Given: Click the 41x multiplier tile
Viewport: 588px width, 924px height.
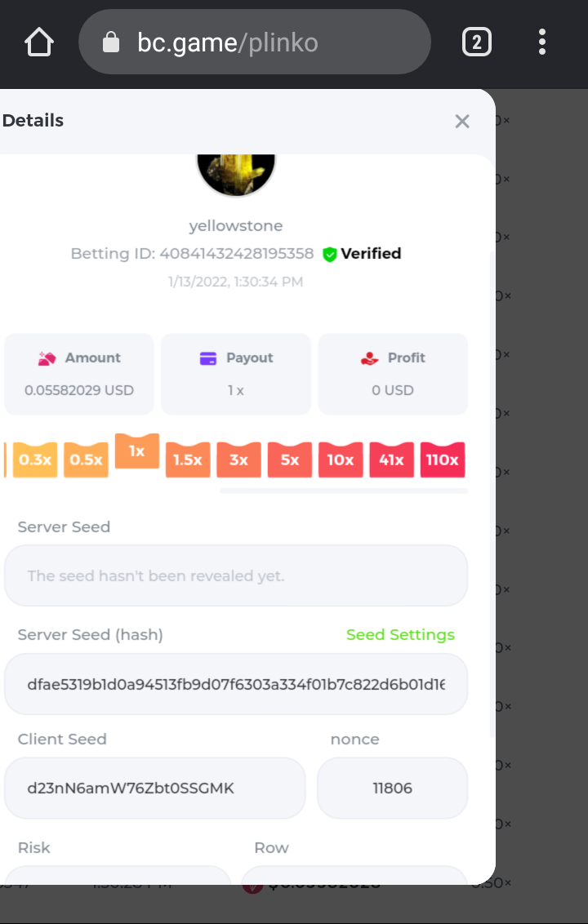Looking at the screenshot, I should click(x=392, y=460).
